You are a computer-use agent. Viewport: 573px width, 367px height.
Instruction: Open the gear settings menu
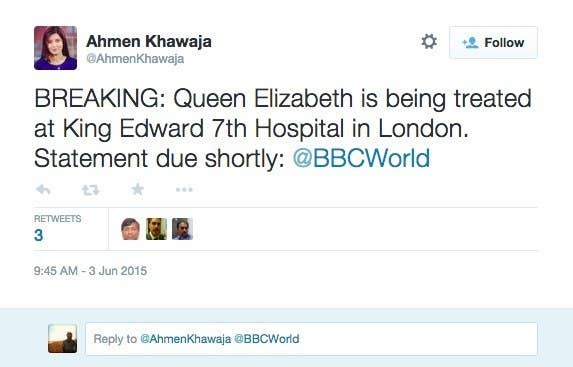[x=429, y=42]
